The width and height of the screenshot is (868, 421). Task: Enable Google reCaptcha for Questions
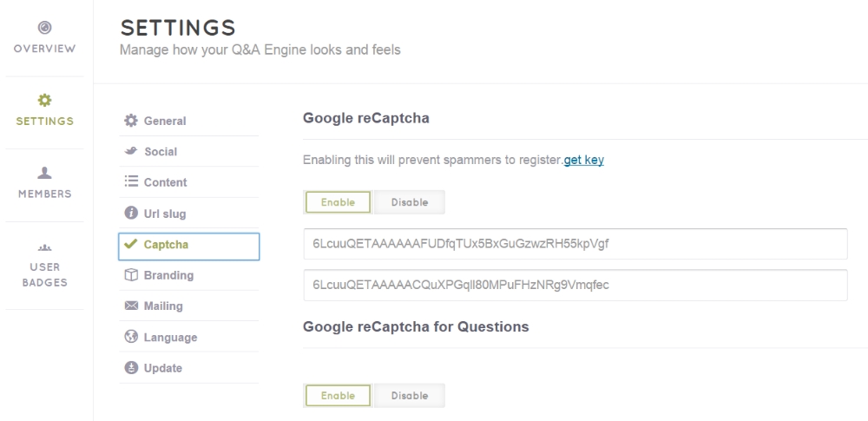[338, 396]
